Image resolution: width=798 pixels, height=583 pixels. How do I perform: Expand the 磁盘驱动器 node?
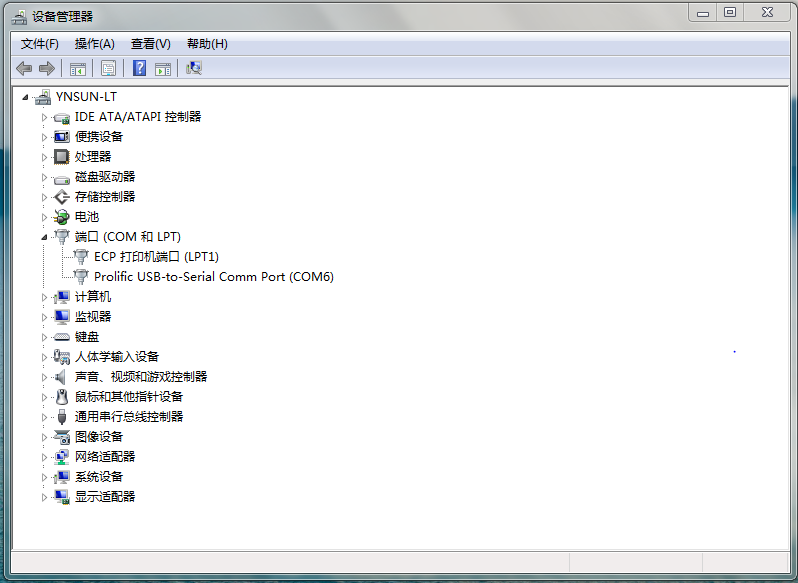tap(44, 178)
